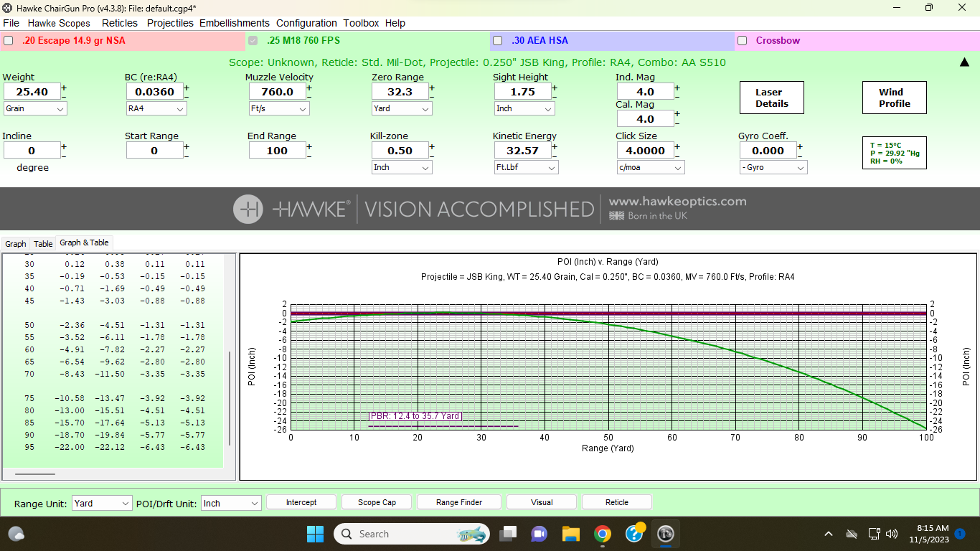Open atmospheric settings box showing T = 15°C

895,153
